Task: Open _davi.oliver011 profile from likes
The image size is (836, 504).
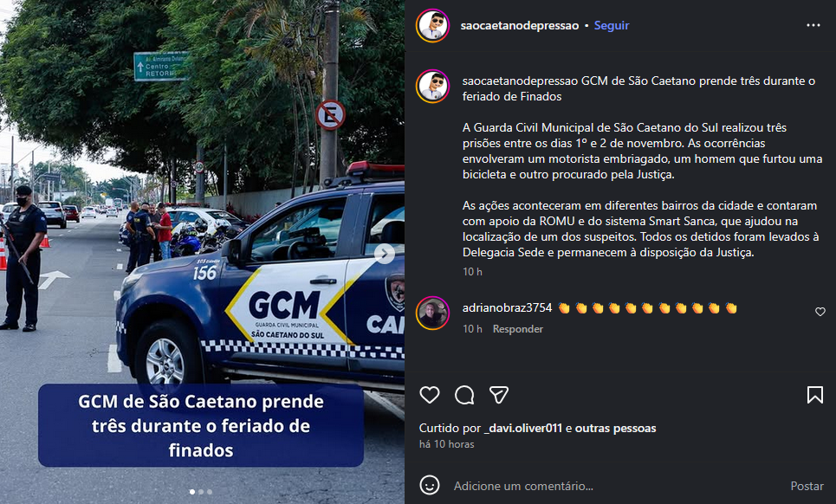Action: [x=522, y=428]
